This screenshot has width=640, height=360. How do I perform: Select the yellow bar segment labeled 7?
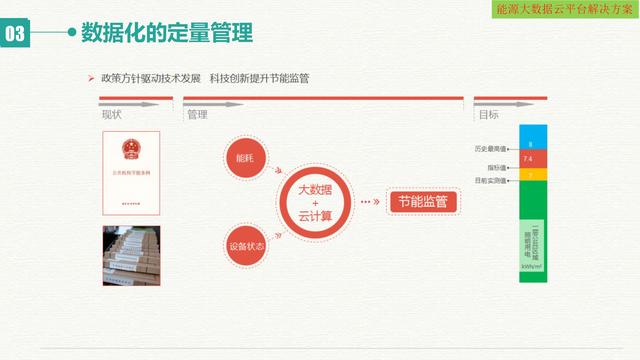[533, 175]
